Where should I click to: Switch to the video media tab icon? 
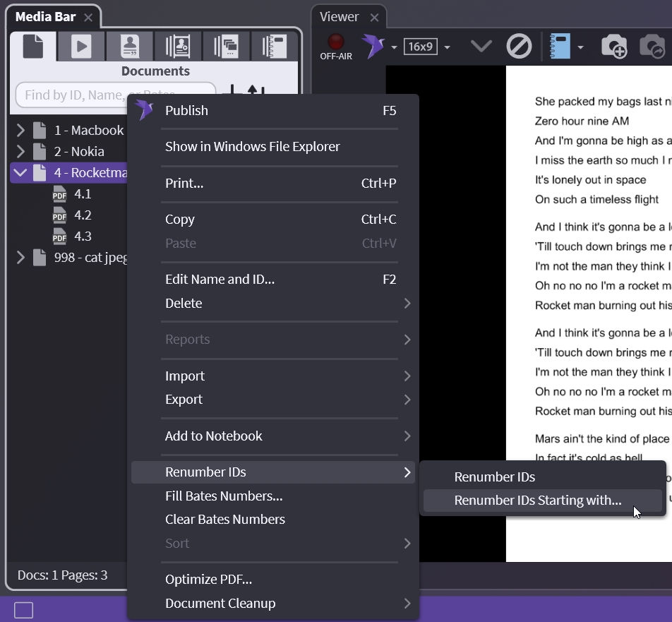81,47
